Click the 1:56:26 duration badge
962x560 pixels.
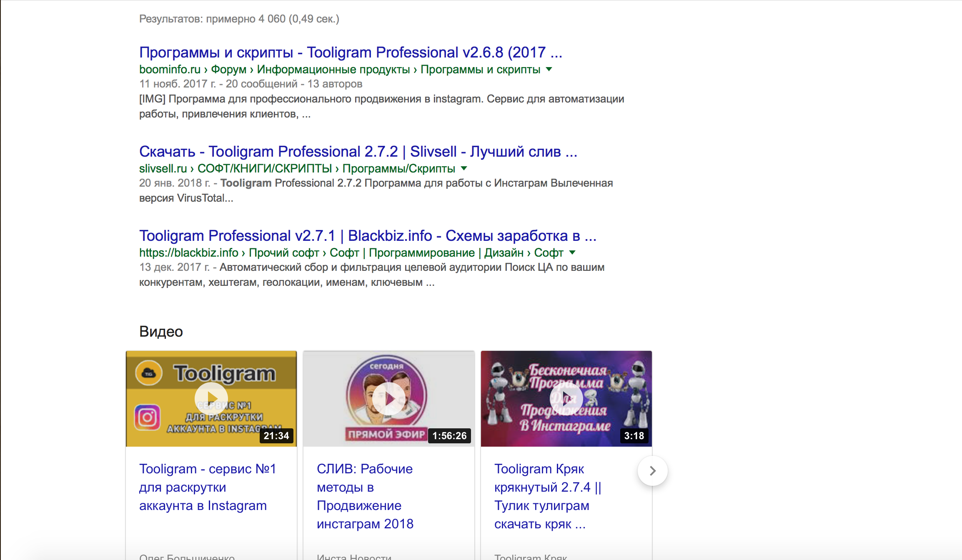pyautogui.click(x=449, y=436)
